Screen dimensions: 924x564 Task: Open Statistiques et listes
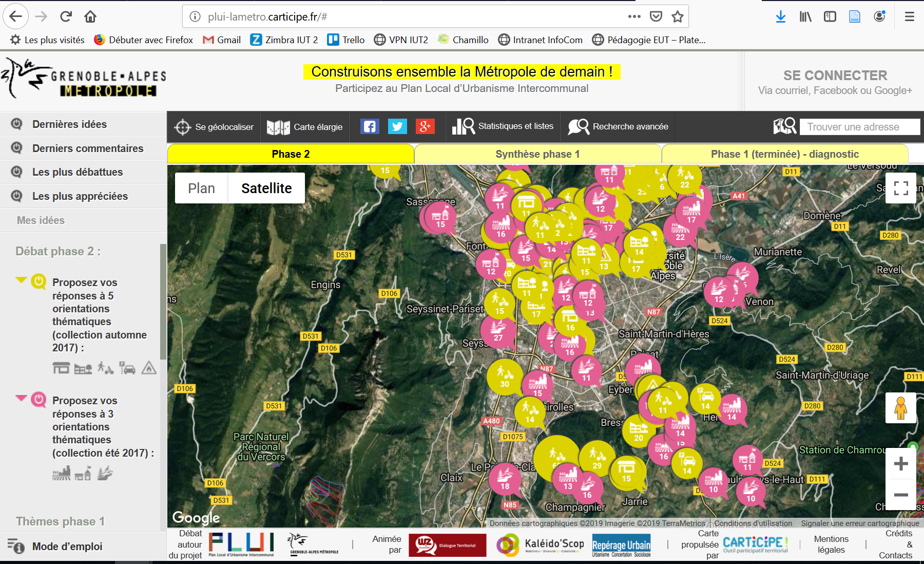(503, 126)
